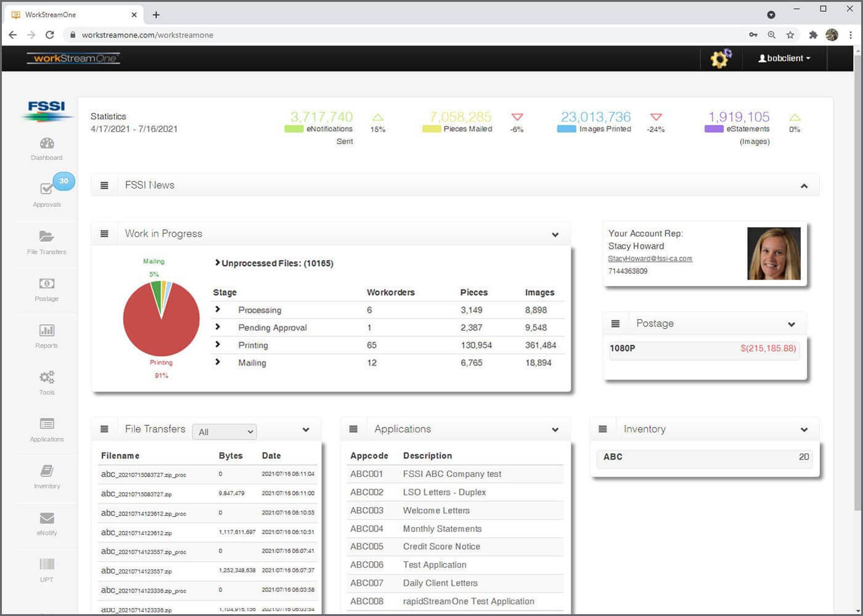Screen dimensions: 863x616
Task: Open the Dashboard from the sidebar
Action: 46,148
